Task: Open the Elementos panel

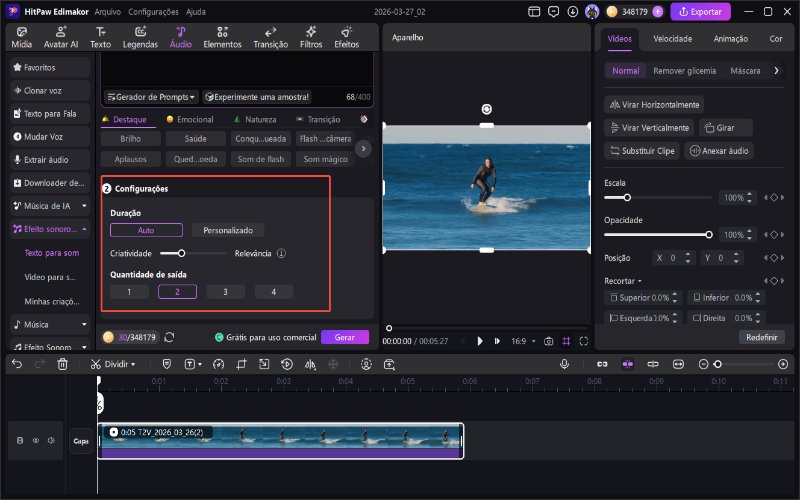Action: (x=222, y=38)
